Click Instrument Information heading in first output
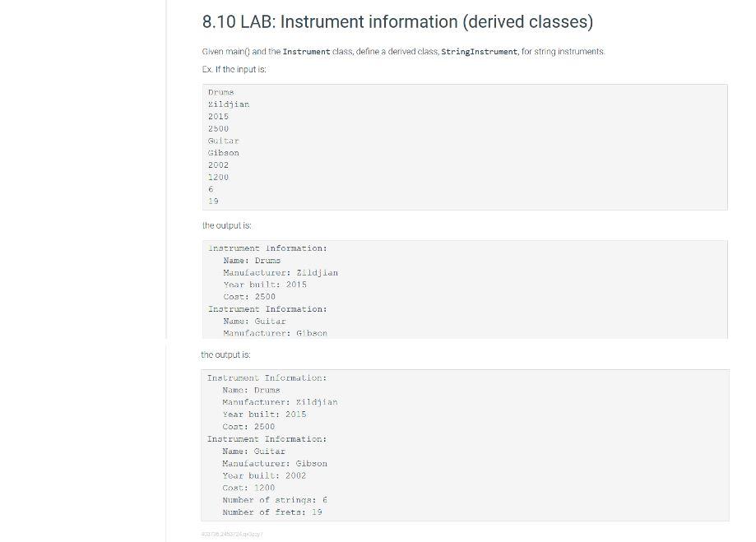The height and width of the screenshot is (542, 756). click(267, 248)
